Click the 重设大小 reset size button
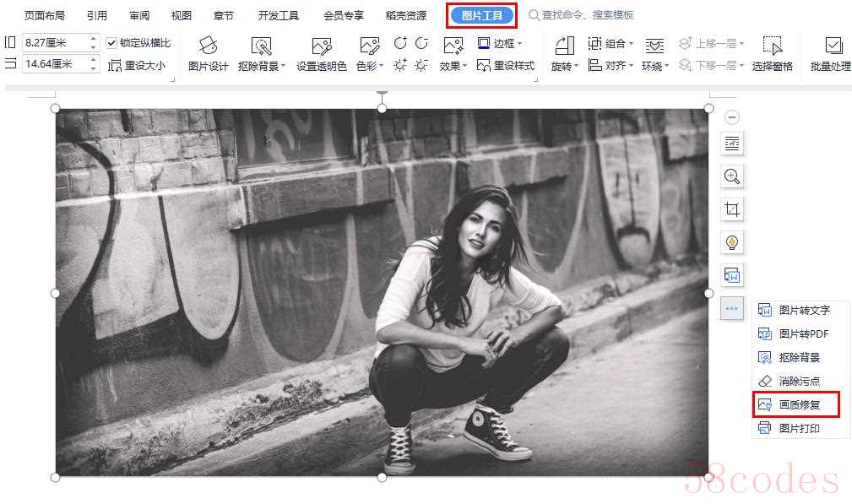The height and width of the screenshot is (504, 852). 137,66
